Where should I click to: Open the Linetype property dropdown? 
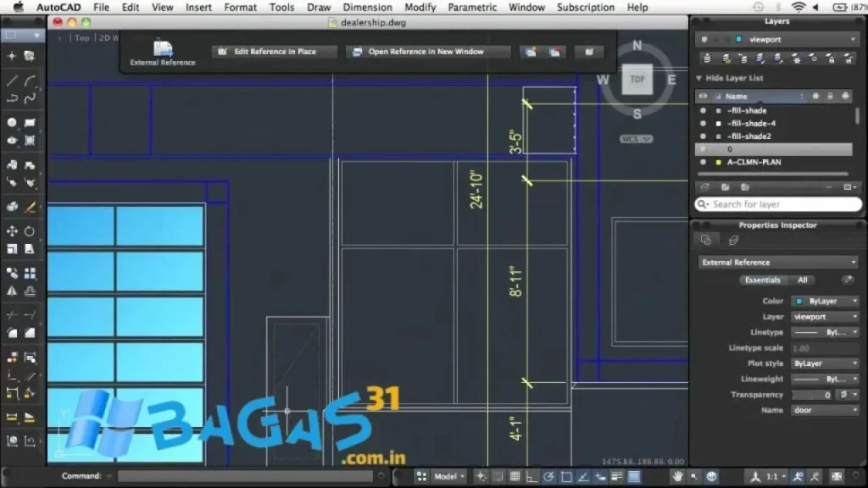825,332
